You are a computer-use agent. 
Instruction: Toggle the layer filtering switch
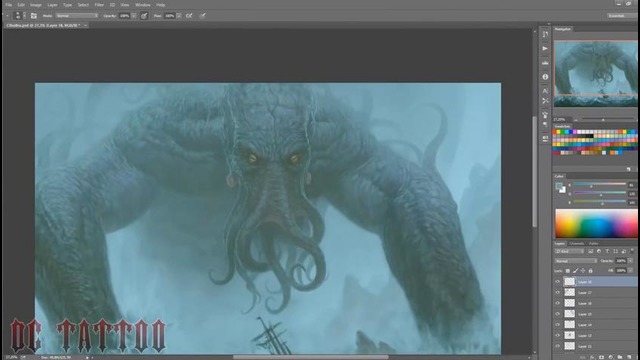(x=632, y=251)
